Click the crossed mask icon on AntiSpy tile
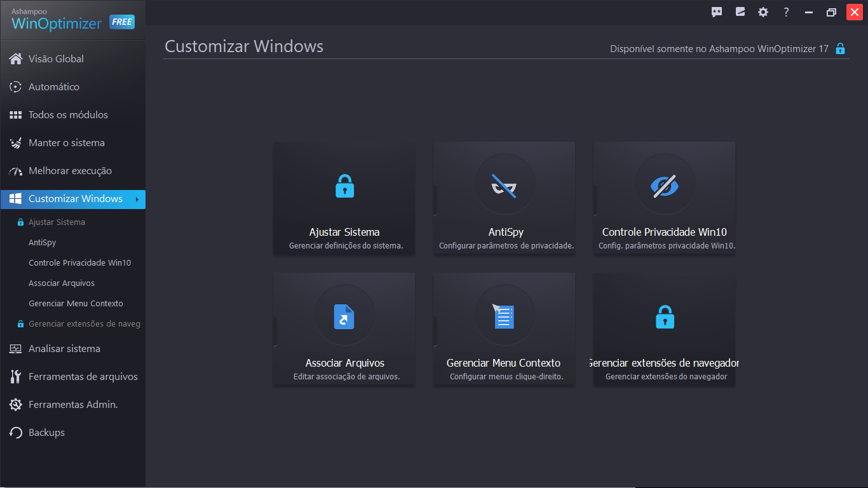Image resolution: width=868 pixels, height=488 pixels. click(505, 186)
